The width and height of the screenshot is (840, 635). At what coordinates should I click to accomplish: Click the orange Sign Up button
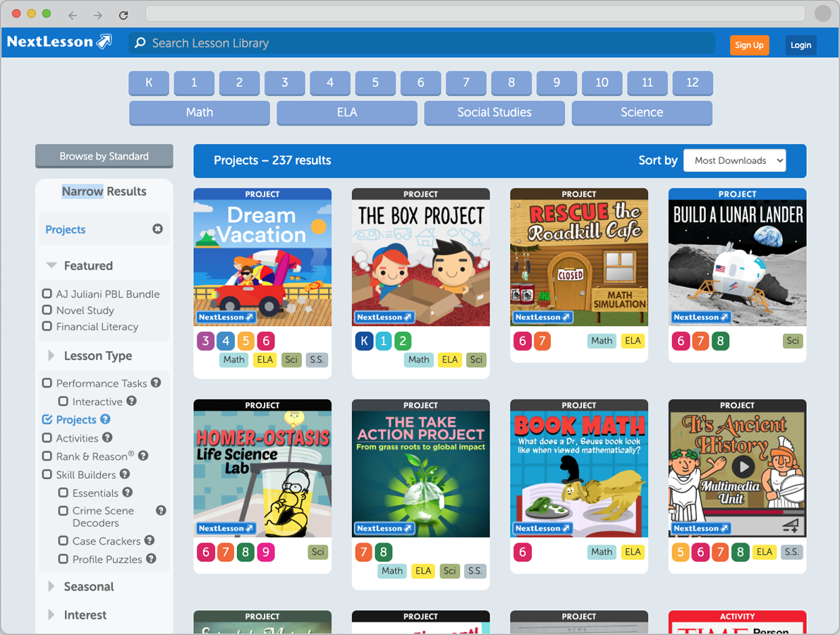748,45
